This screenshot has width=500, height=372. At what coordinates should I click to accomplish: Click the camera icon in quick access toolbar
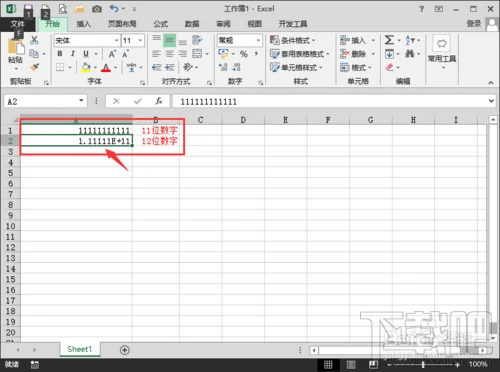(x=97, y=9)
